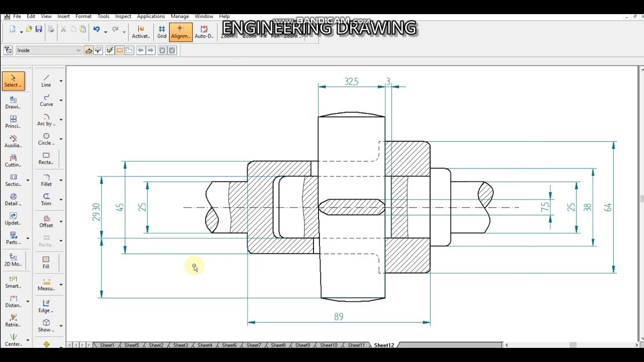The width and height of the screenshot is (644, 362).
Task: Choose the Distance Between dimension tool
Action: (13, 301)
